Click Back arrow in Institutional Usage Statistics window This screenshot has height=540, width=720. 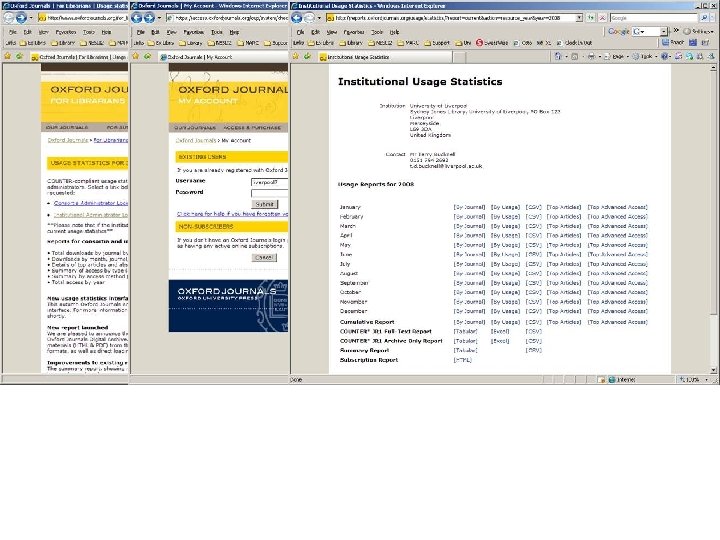pyautogui.click(x=297, y=18)
